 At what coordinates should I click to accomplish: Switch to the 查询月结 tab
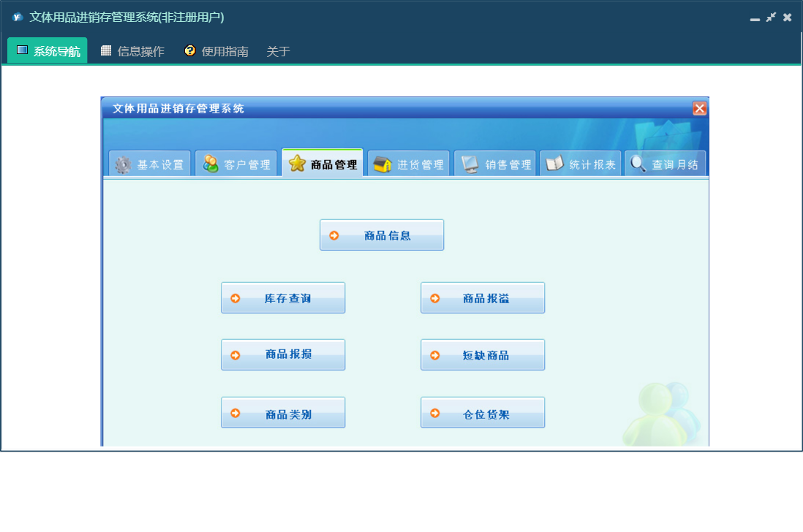666,164
